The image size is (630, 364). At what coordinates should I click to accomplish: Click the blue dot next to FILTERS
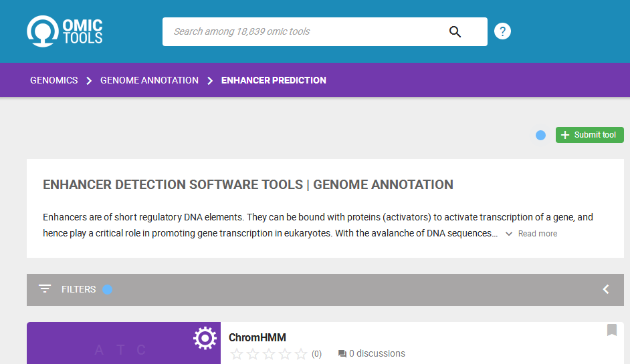(107, 289)
